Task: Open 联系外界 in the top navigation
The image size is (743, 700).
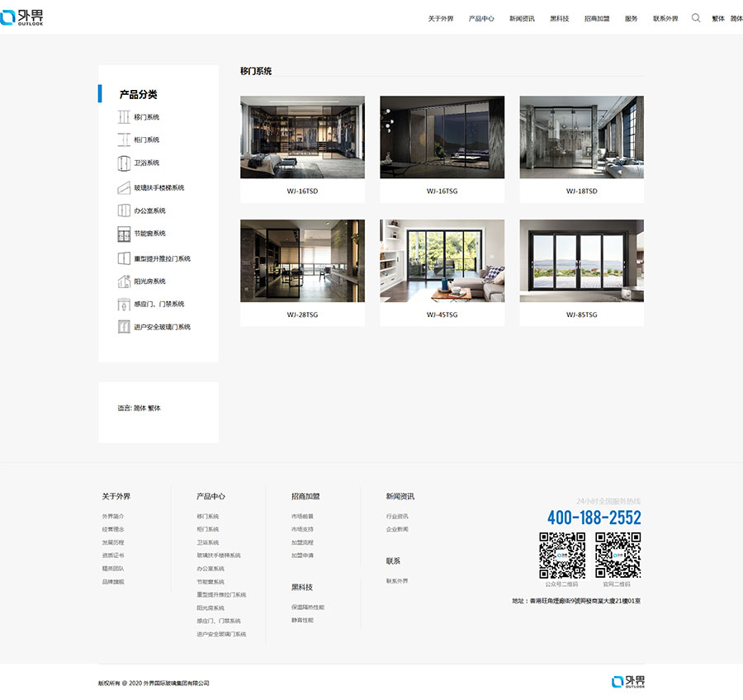Action: [665, 18]
